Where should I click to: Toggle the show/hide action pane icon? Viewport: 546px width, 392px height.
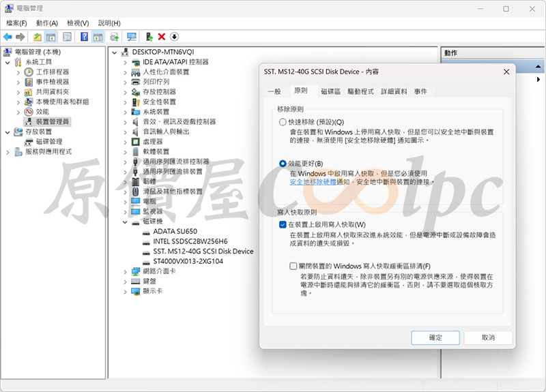(x=98, y=37)
